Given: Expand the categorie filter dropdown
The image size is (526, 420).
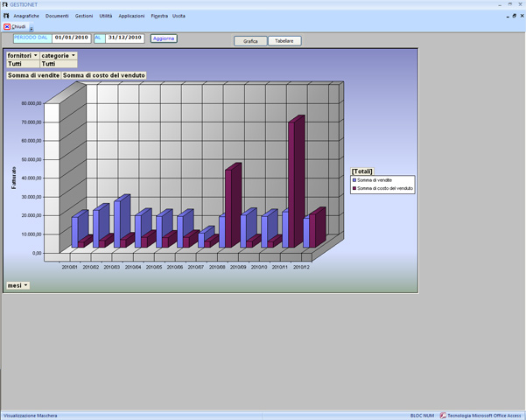Looking at the screenshot, I should tap(74, 55).
